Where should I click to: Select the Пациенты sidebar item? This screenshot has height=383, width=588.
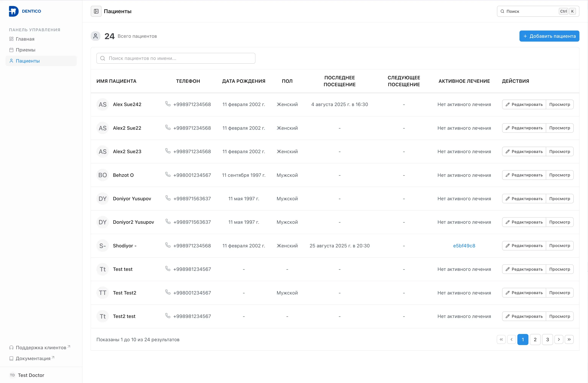click(28, 61)
